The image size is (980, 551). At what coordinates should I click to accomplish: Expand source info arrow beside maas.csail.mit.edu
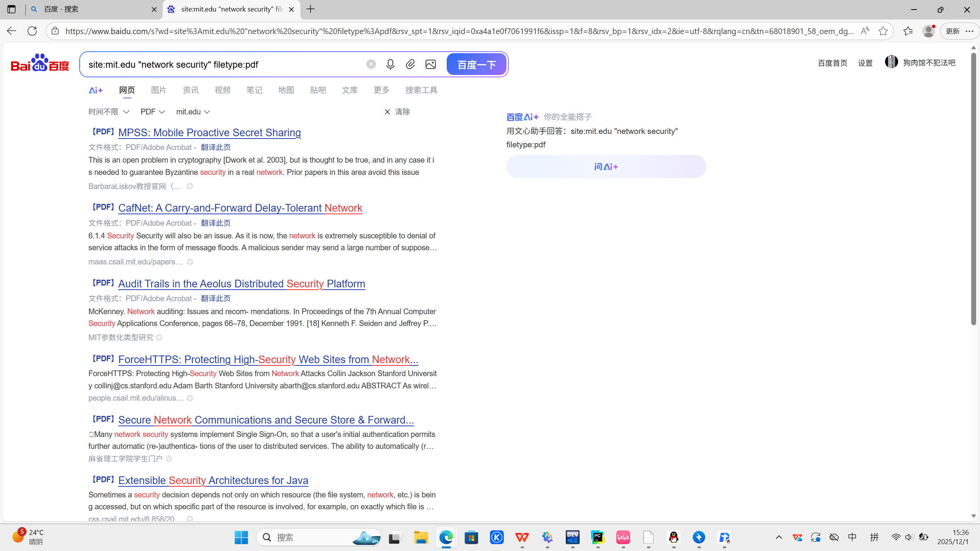(190, 262)
